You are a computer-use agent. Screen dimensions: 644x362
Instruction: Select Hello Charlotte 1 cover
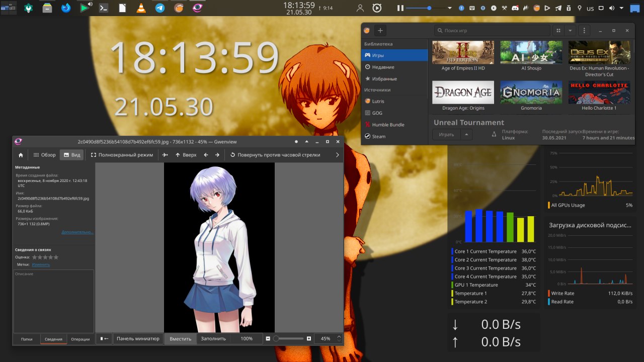(599, 92)
